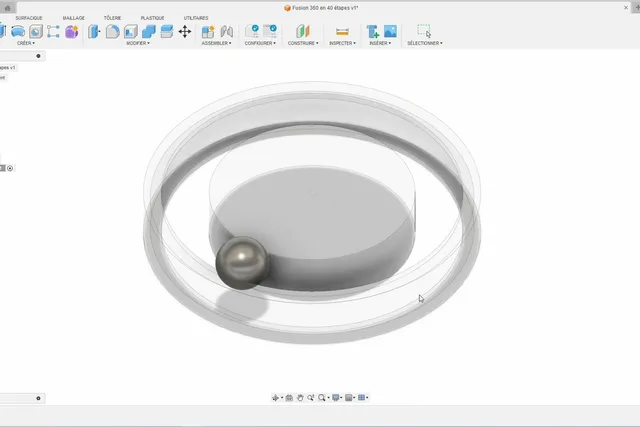Click the Insert image canvas icon
Image resolution: width=640 pixels, height=427 pixels.
point(390,31)
